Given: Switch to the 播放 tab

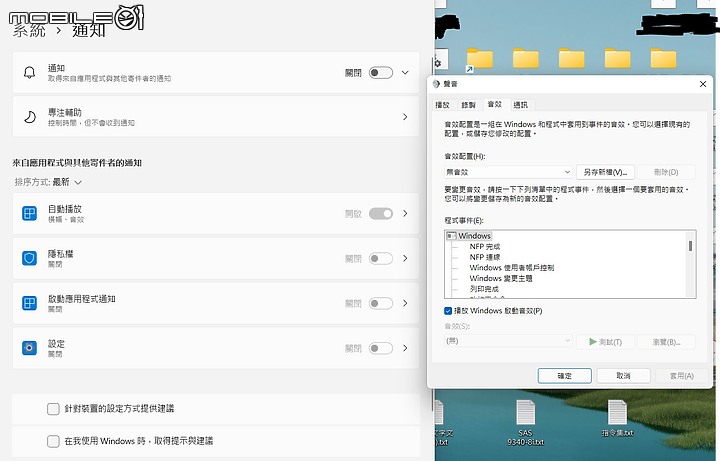Looking at the screenshot, I should tap(442, 105).
